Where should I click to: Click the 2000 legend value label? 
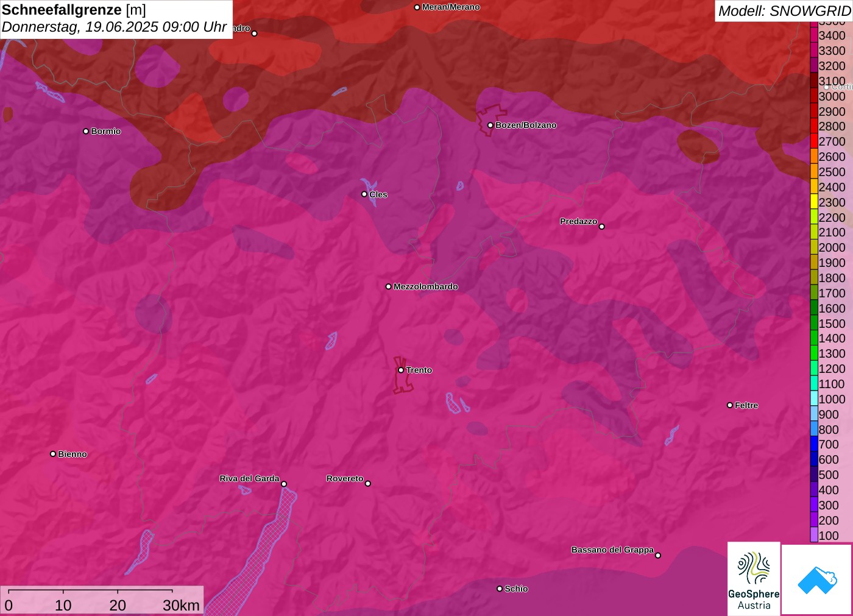832,247
